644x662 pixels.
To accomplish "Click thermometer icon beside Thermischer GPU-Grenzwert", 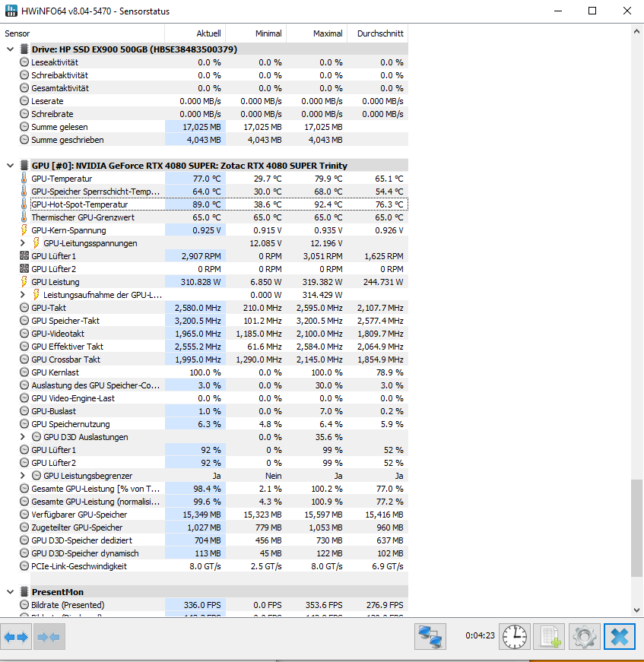I will coord(24,217).
